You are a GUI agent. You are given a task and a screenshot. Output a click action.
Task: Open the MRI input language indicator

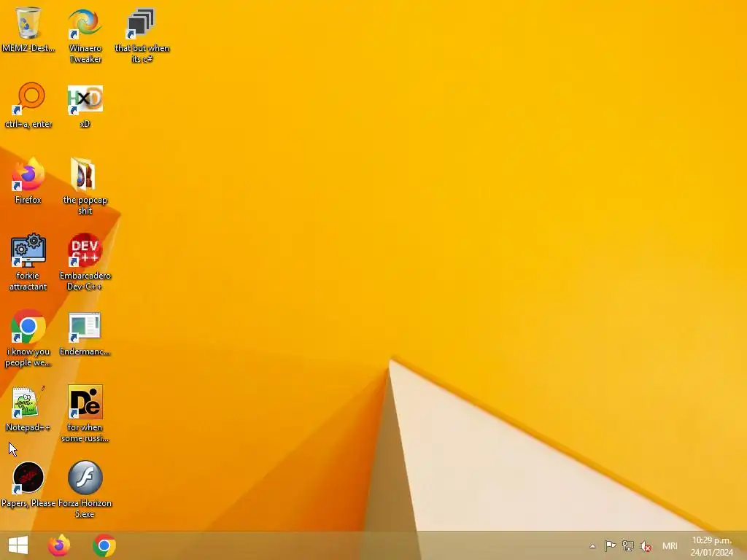coord(670,546)
